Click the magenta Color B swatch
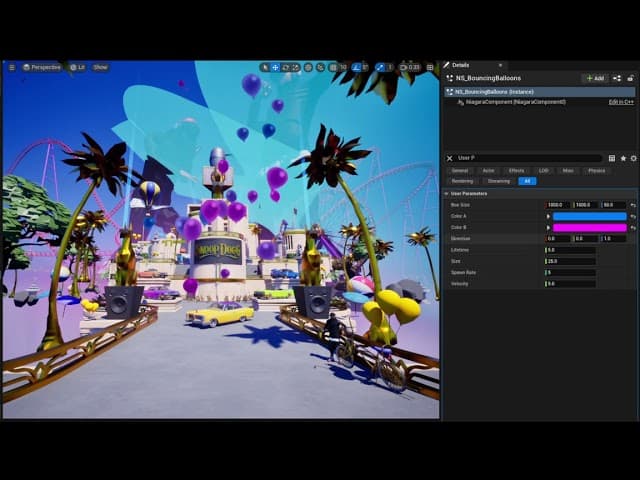This screenshot has height=480, width=640. pos(589,227)
